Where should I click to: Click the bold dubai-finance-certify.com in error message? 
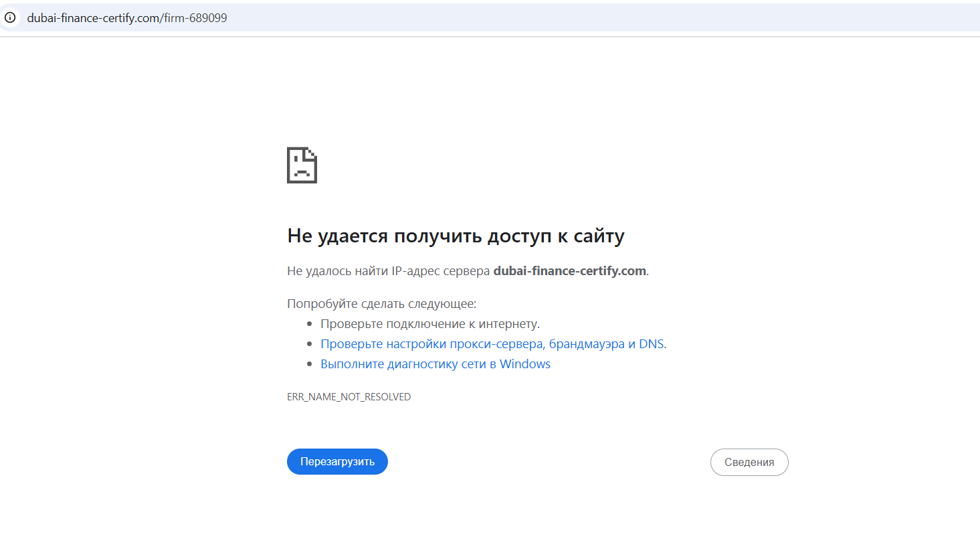[569, 271]
